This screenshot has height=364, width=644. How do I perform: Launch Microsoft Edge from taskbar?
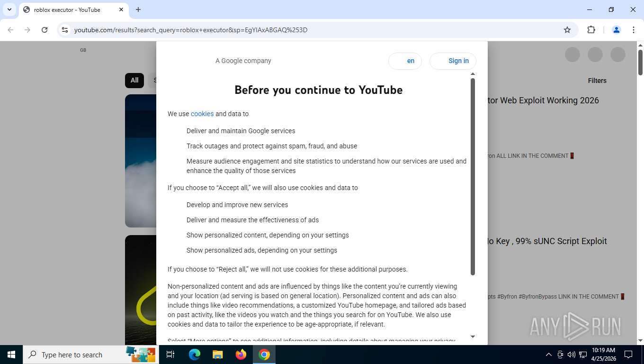coord(195,355)
